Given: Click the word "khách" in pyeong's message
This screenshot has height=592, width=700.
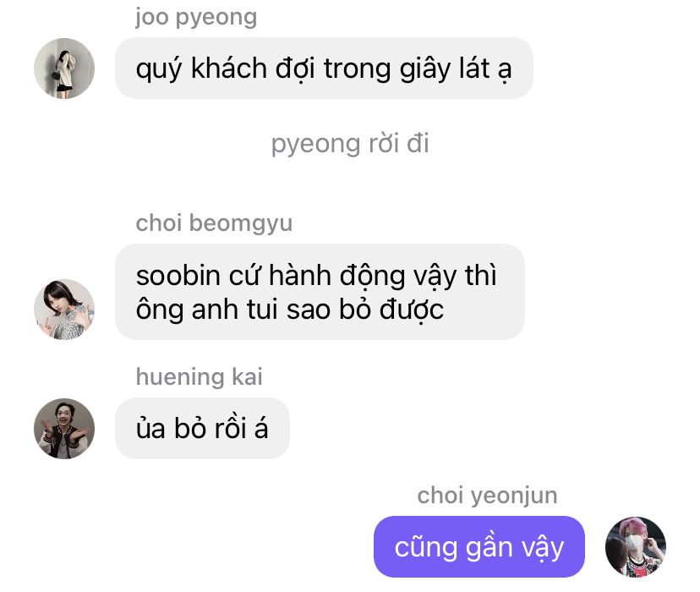Looking at the screenshot, I should (x=229, y=69).
